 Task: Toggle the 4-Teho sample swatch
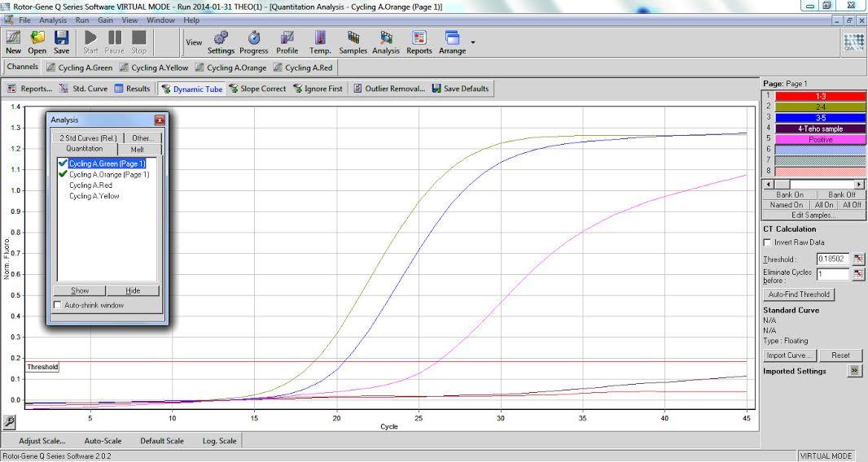821,129
